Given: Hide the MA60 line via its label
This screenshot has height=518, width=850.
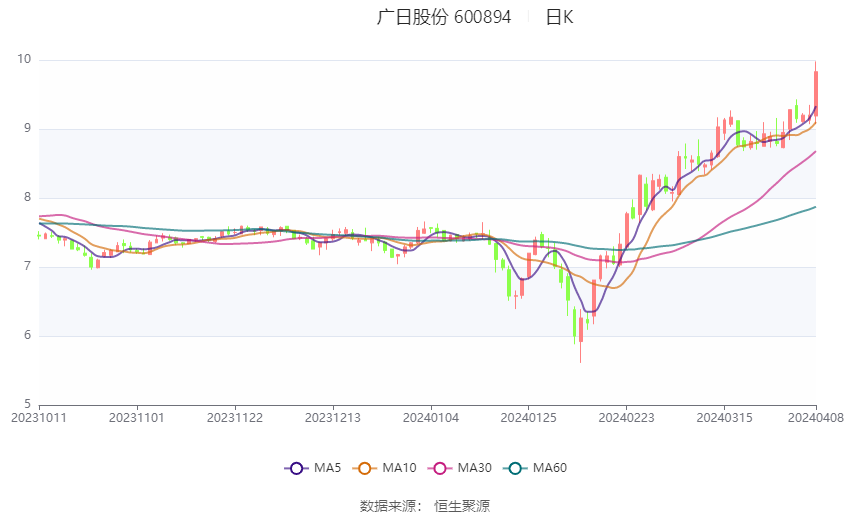Looking at the screenshot, I should point(550,468).
